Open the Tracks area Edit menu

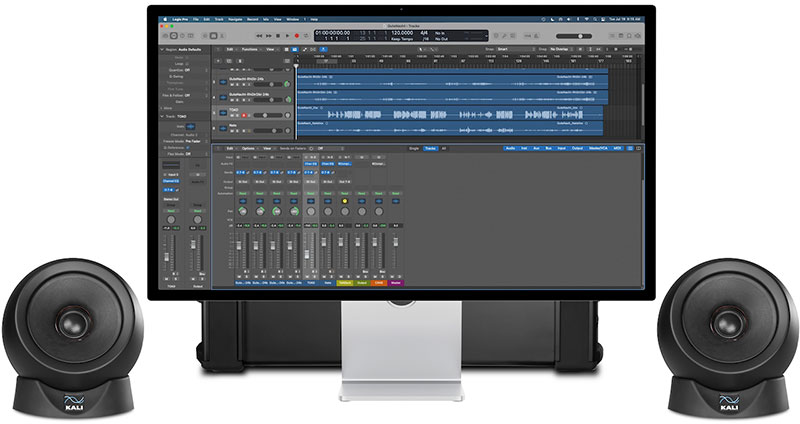point(230,49)
